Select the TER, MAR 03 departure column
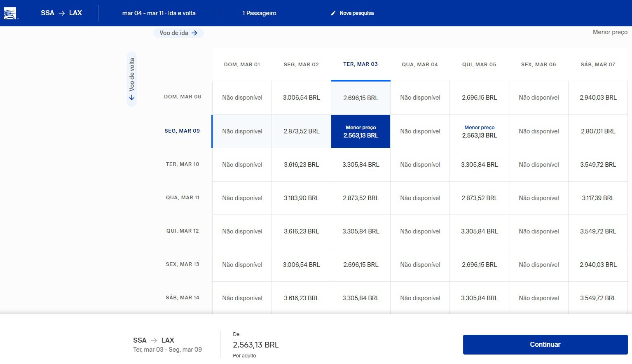Image resolution: width=632 pixels, height=364 pixels. click(x=360, y=64)
